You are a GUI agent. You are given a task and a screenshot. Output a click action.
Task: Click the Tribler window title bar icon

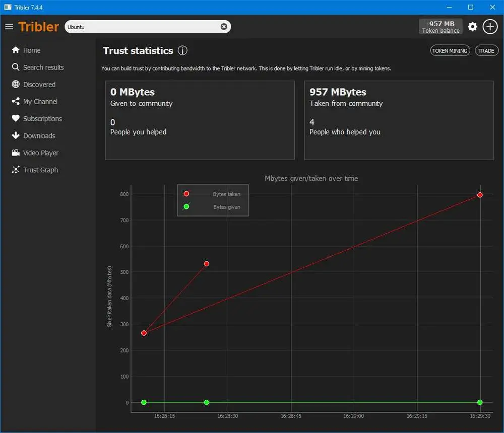(x=8, y=7)
